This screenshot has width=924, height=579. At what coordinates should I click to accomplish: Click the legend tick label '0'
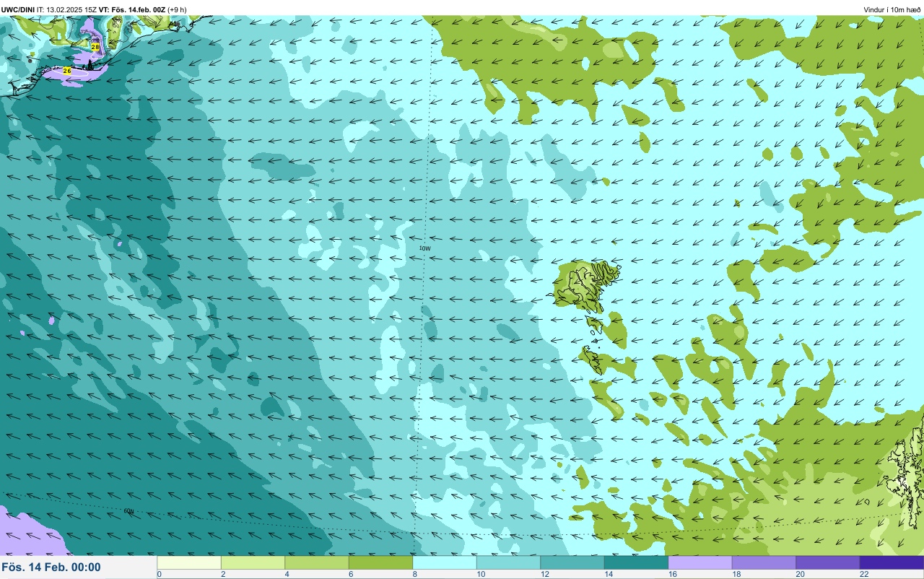(x=159, y=574)
